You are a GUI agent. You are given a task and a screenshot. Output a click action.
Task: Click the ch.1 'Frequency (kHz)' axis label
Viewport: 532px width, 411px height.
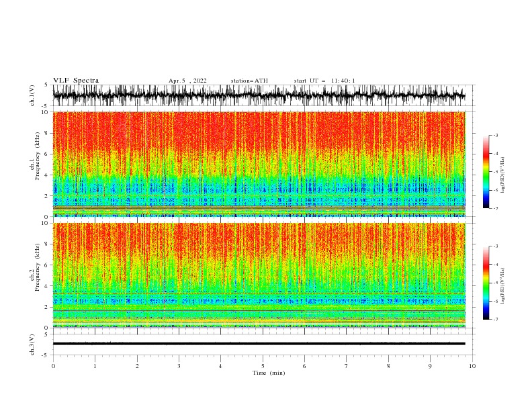point(38,156)
